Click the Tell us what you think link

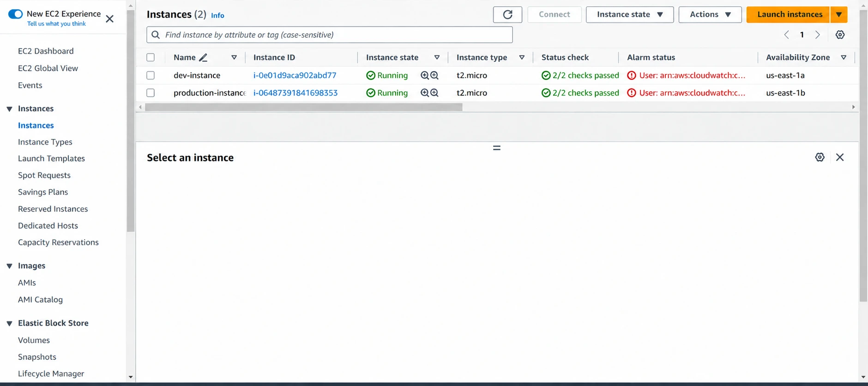tap(56, 24)
